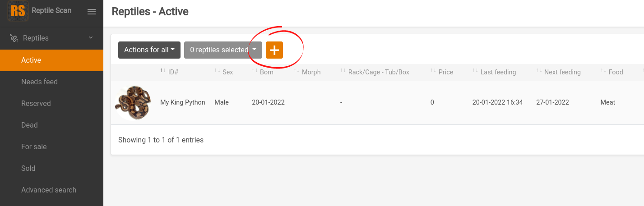The height and width of the screenshot is (206, 644).
Task: Open the Dead reptiles list
Action: [29, 125]
